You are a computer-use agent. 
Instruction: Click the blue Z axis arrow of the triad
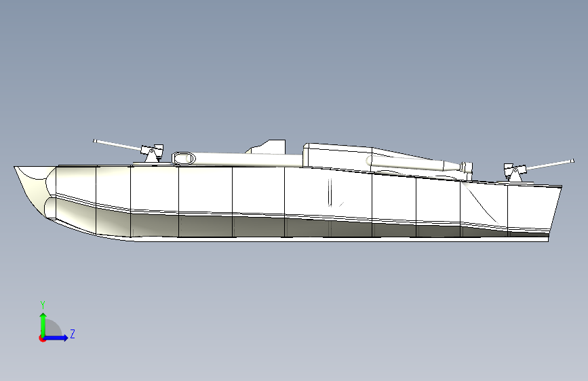56,338
